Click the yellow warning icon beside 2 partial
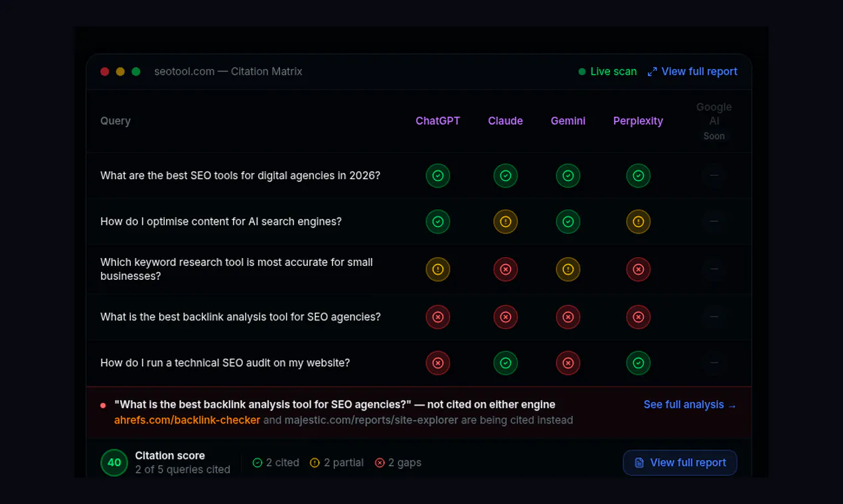Image resolution: width=843 pixels, height=504 pixels. tap(315, 463)
